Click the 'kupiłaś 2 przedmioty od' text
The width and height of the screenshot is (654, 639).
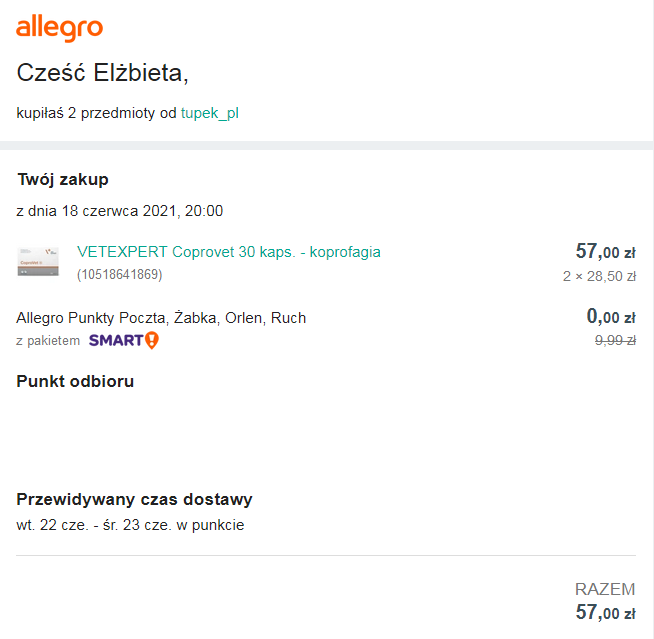pos(96,113)
